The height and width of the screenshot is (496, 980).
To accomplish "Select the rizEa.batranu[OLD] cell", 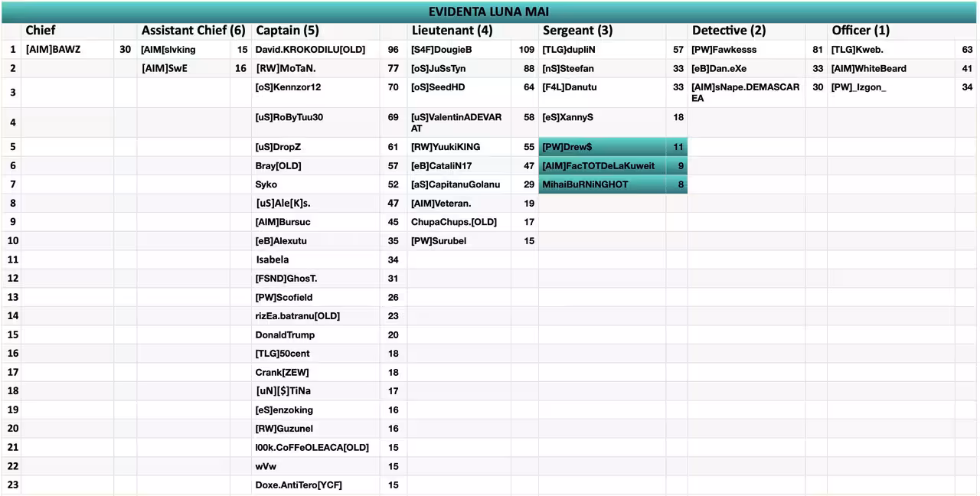I will coord(315,315).
